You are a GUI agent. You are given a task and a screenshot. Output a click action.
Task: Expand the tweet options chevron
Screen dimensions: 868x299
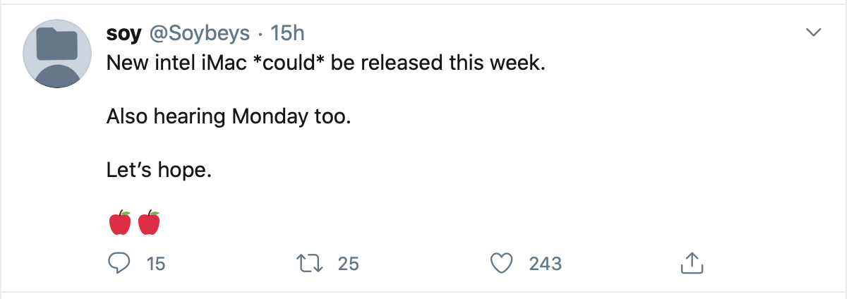tap(814, 32)
